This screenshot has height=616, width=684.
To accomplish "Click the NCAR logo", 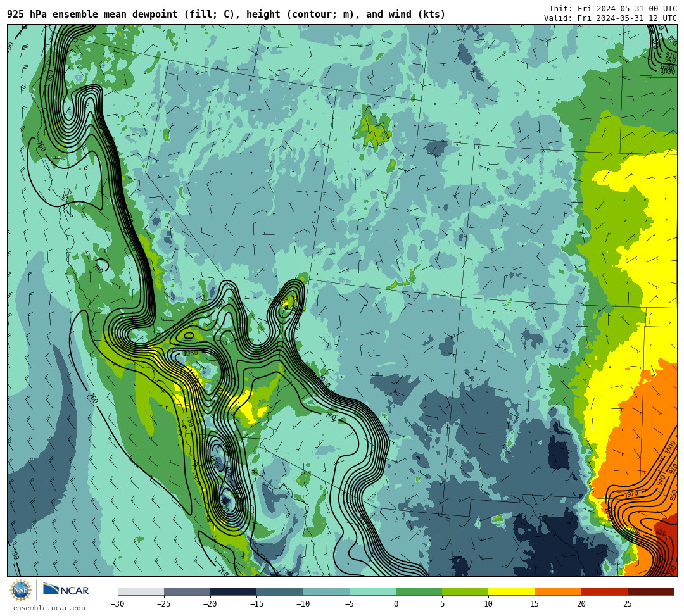I will pos(66,590).
